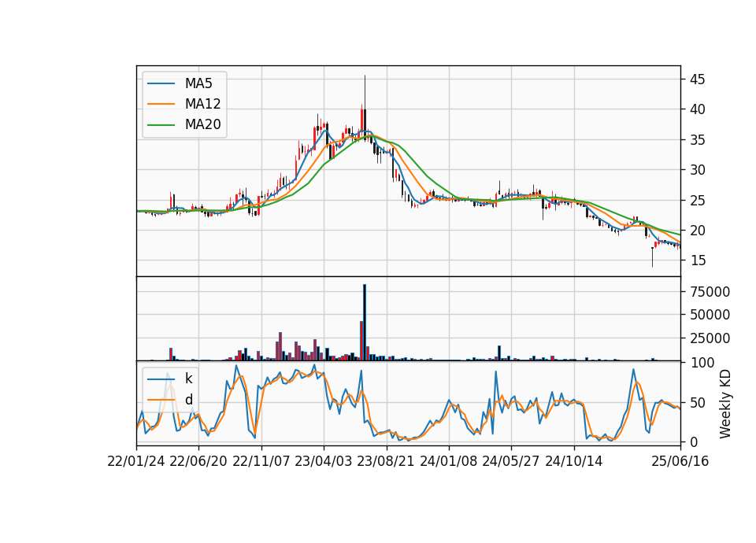Click the 24/05/27 date tick label
This screenshot has height=543, width=756.
[511, 461]
